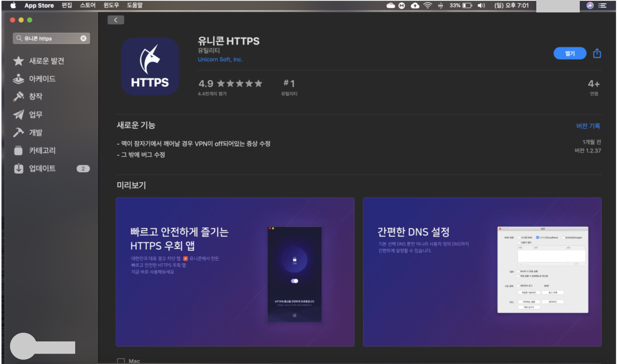Viewport: 618px width, 364px height.
Task: Click the 1개월 전 release date text
Action: click(592, 142)
